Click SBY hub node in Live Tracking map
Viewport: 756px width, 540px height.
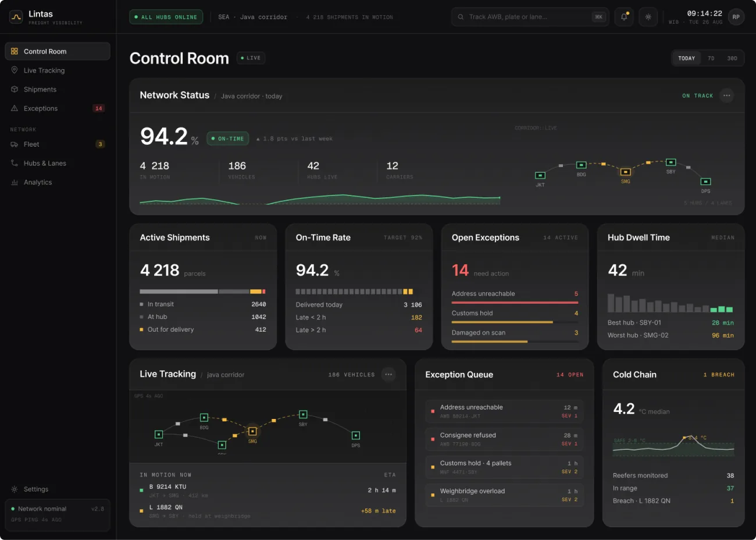click(303, 414)
